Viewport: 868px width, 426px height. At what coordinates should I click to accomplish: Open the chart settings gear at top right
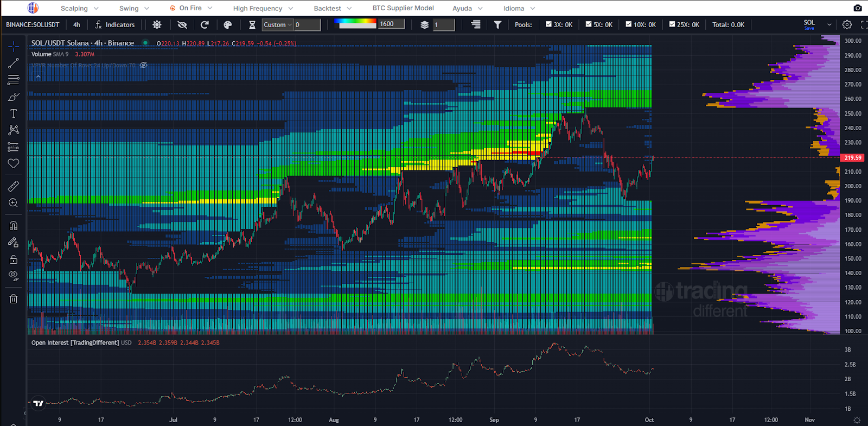click(847, 25)
